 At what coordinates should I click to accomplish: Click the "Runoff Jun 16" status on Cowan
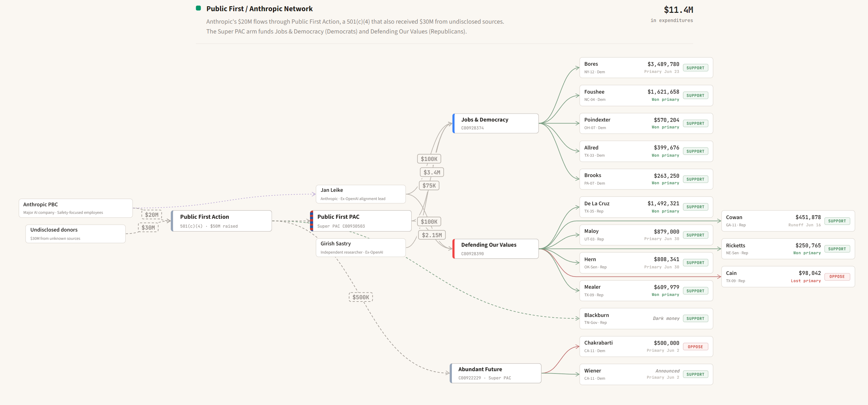[x=804, y=225]
